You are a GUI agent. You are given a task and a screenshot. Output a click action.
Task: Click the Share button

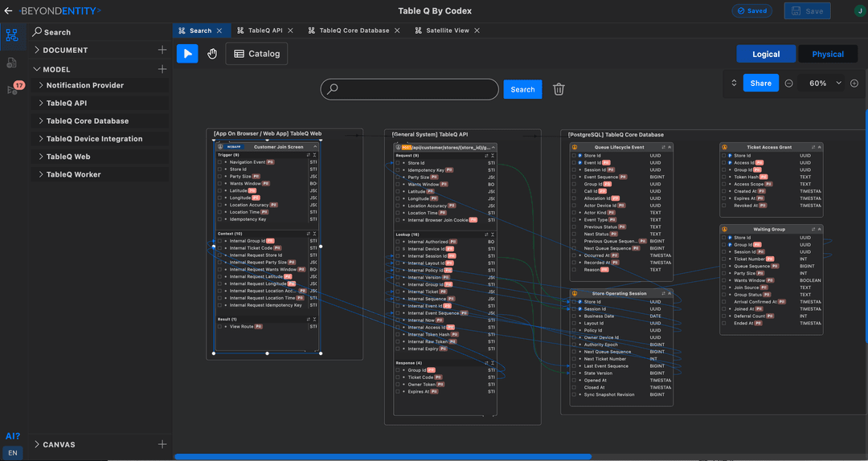(x=760, y=83)
